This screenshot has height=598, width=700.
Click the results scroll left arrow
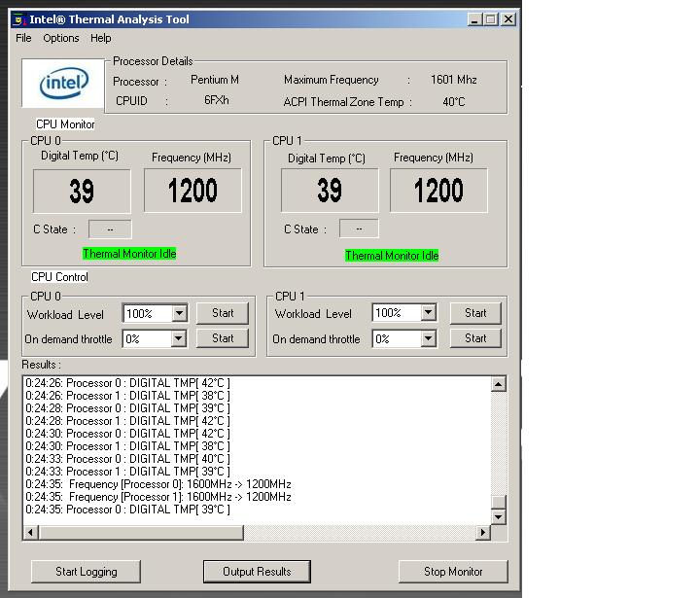[30, 532]
